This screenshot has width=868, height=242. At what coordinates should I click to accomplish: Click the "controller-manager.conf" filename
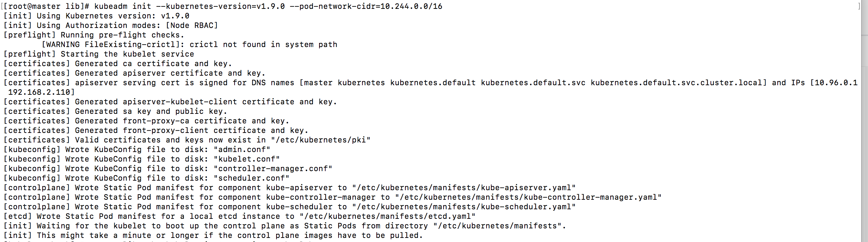(273, 168)
